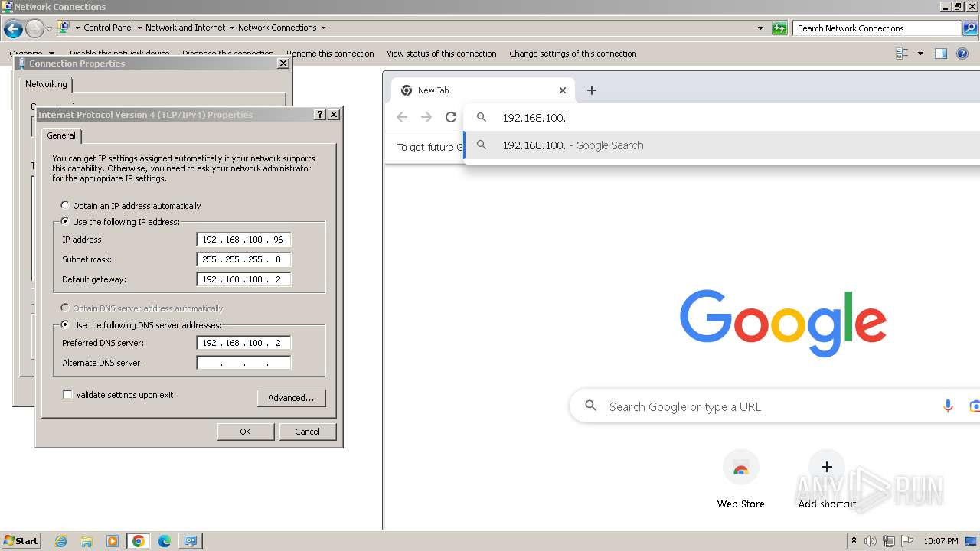Viewport: 980px width, 551px height.
Task: Close the New Tab tab
Action: tap(563, 90)
